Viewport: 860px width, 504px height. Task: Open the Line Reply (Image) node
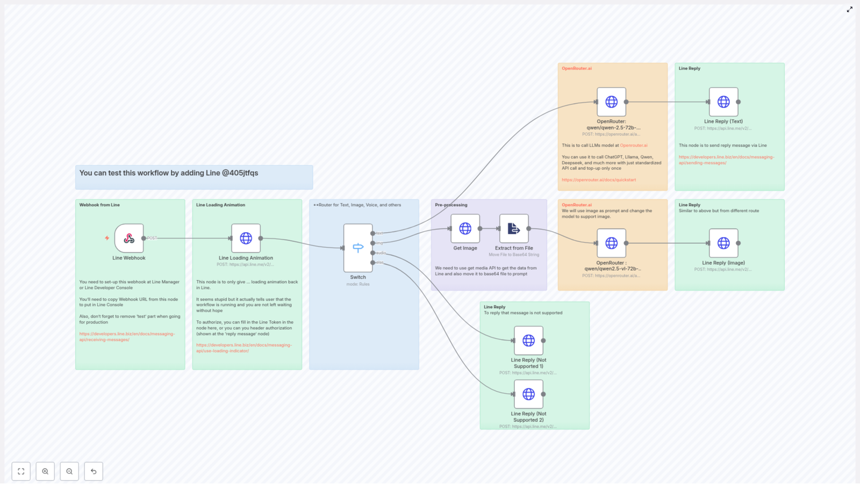(x=723, y=243)
